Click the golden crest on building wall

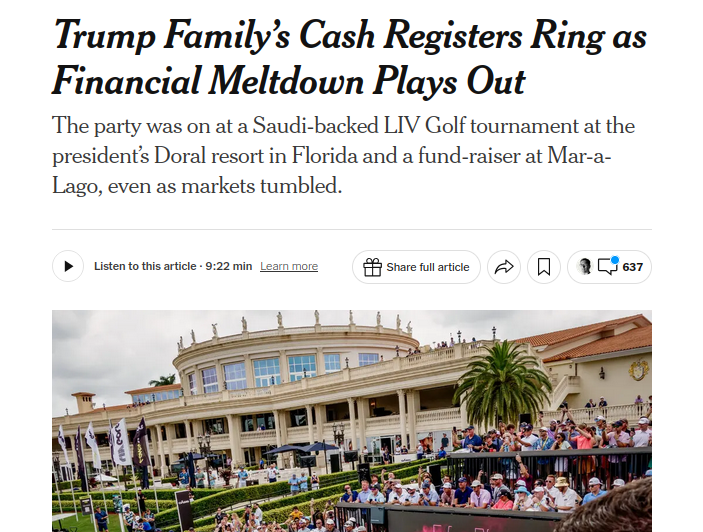point(638,370)
